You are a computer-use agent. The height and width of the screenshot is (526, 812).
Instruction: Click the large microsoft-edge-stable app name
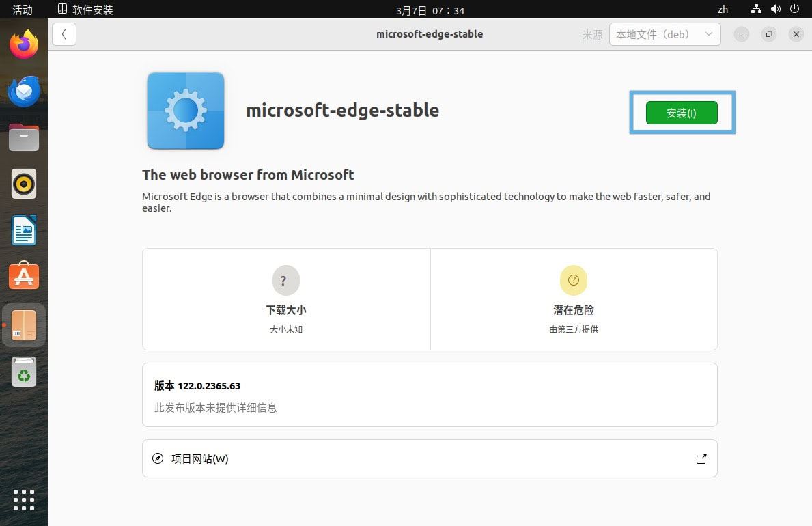pyautogui.click(x=342, y=110)
